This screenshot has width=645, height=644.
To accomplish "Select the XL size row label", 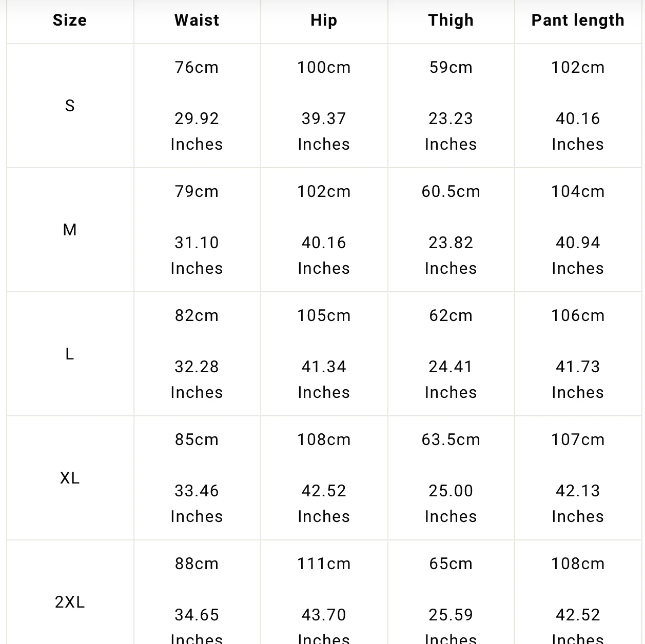I will pos(70,478).
